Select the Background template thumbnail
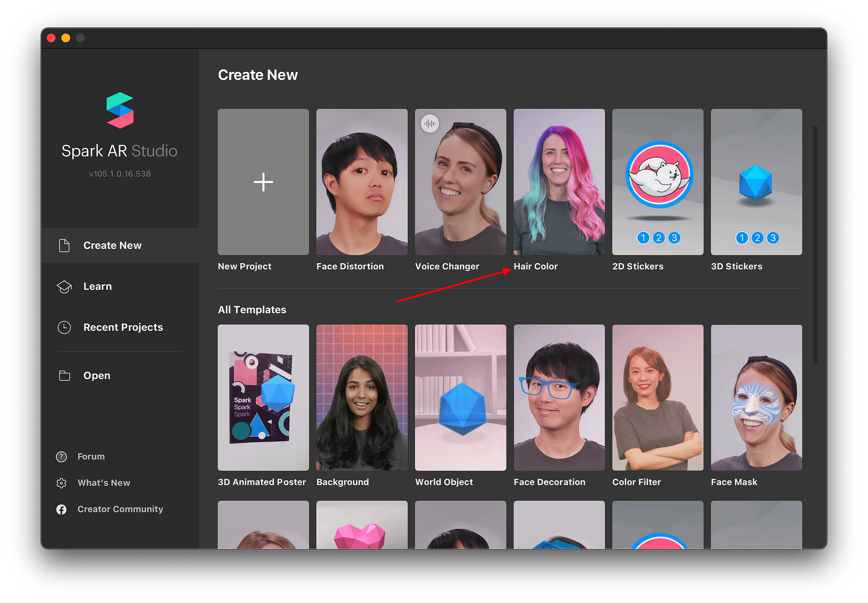This screenshot has height=603, width=868. coord(362,397)
